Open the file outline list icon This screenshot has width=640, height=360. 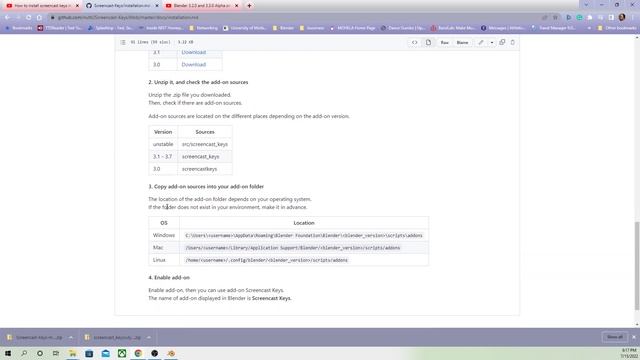[123, 42]
